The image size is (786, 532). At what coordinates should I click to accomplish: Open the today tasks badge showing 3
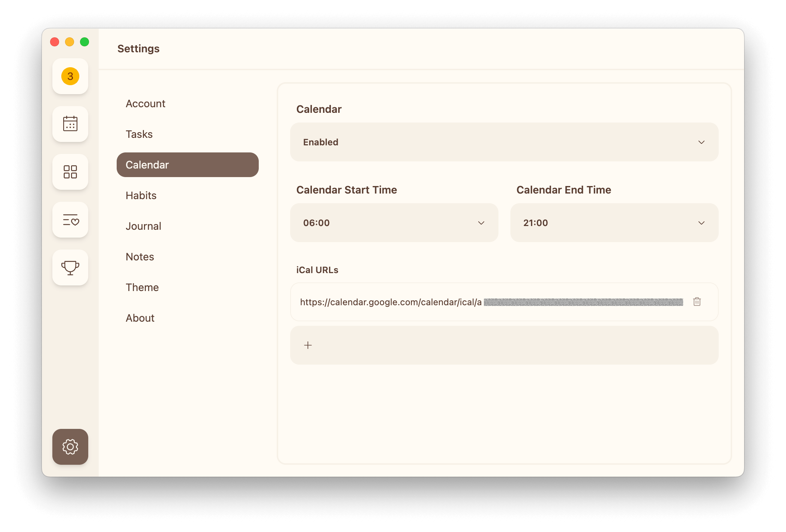tap(70, 76)
